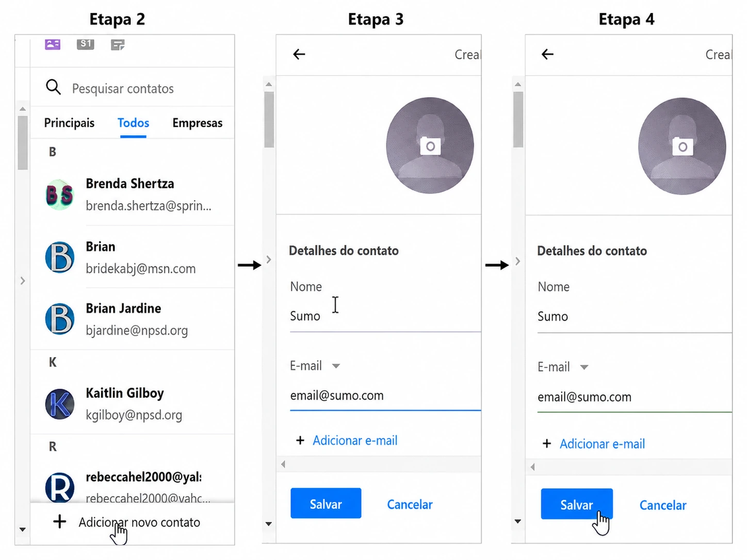Open the E-mail type dropdown in Etapa 4
This screenshot has width=747, height=560.
tap(584, 367)
